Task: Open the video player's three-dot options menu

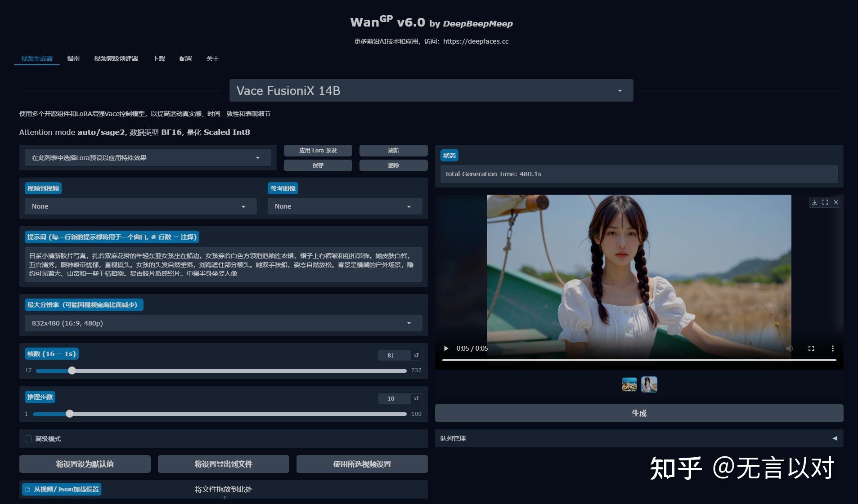Action: tap(832, 348)
